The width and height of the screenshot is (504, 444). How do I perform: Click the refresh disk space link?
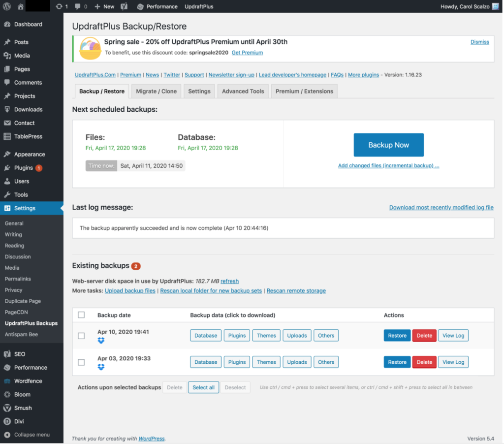tap(229, 281)
